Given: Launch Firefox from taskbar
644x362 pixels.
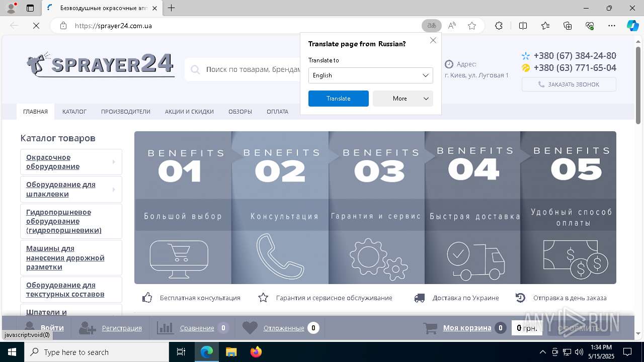Looking at the screenshot, I should [x=256, y=352].
